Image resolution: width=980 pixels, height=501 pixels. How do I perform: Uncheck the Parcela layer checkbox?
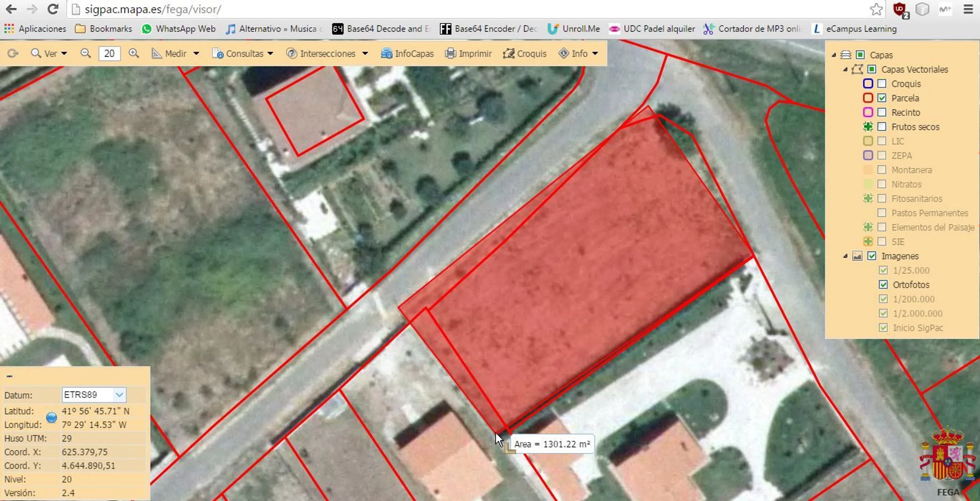click(x=882, y=98)
